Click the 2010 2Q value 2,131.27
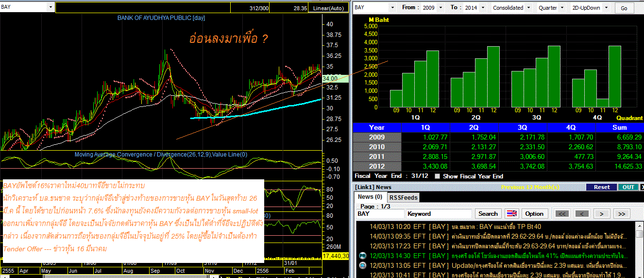This screenshot has height=278, width=644. pyautogui.click(x=484, y=147)
